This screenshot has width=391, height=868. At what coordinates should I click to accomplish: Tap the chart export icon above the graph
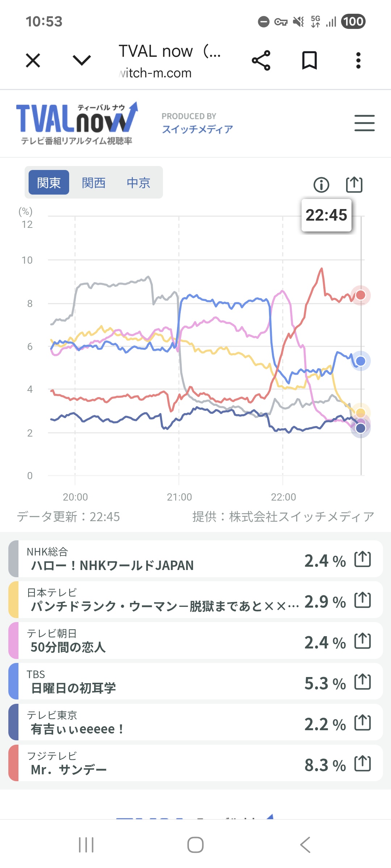coord(354,185)
